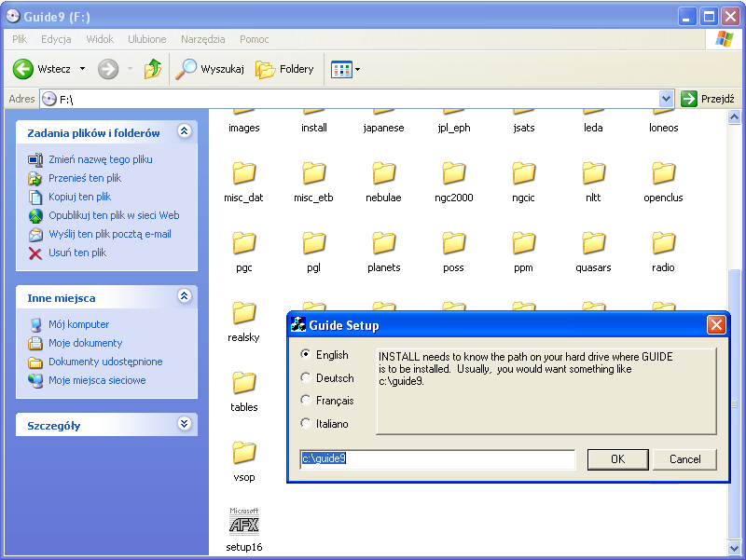Image resolution: width=746 pixels, height=560 pixels.
Task: Click Kopiuj ten plik link
Action: (79, 197)
